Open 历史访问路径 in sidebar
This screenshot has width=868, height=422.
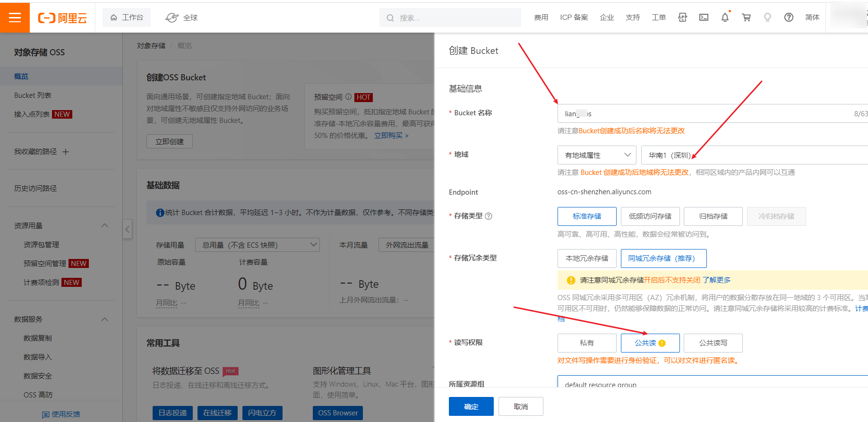coord(35,188)
